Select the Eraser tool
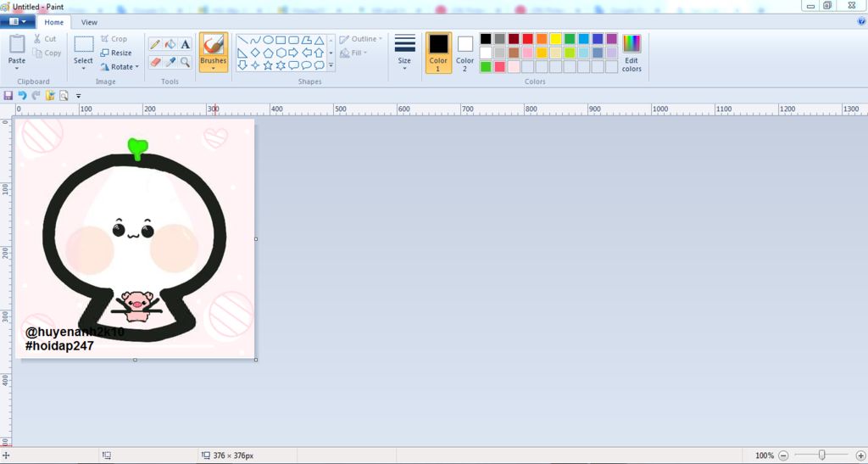The image size is (868, 464). 156,62
